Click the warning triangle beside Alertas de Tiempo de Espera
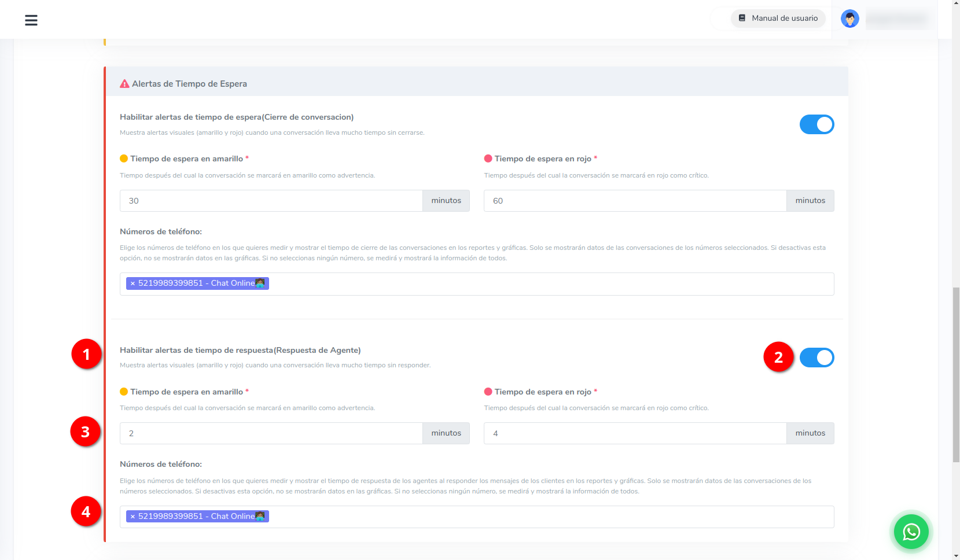The image size is (960, 560). point(124,83)
